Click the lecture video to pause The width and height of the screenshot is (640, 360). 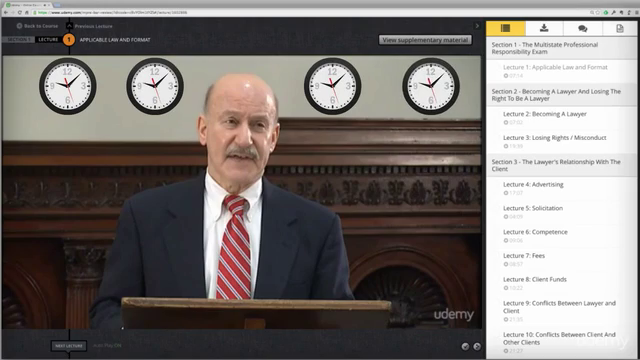point(242,192)
